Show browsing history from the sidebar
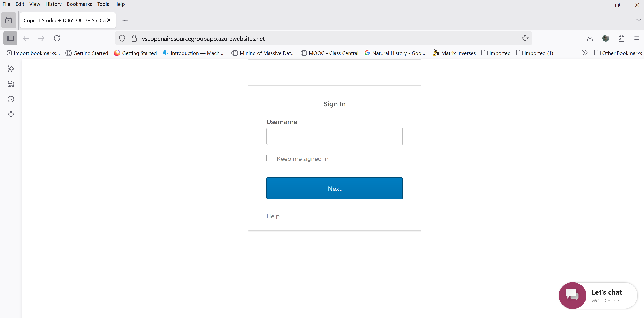 tap(11, 99)
